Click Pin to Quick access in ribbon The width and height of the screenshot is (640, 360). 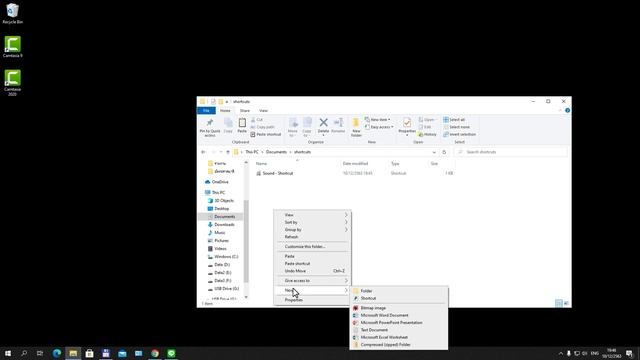tap(210, 128)
